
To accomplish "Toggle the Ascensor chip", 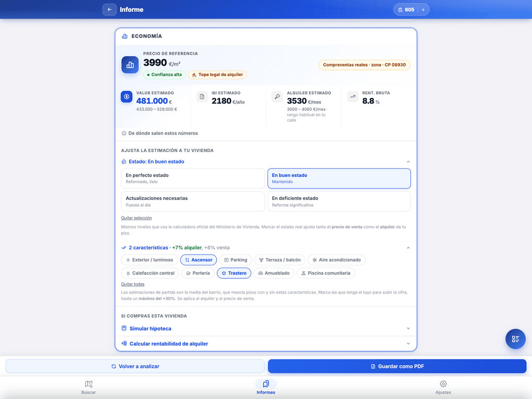I will click(199, 260).
